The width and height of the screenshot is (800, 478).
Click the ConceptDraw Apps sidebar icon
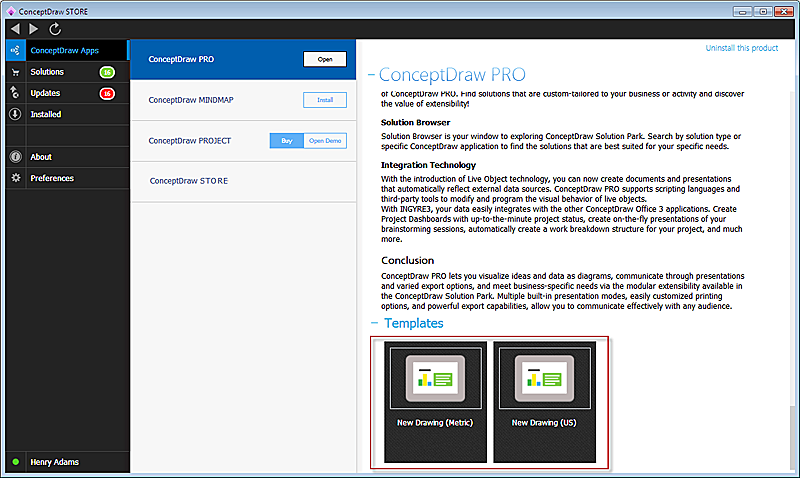coord(15,50)
